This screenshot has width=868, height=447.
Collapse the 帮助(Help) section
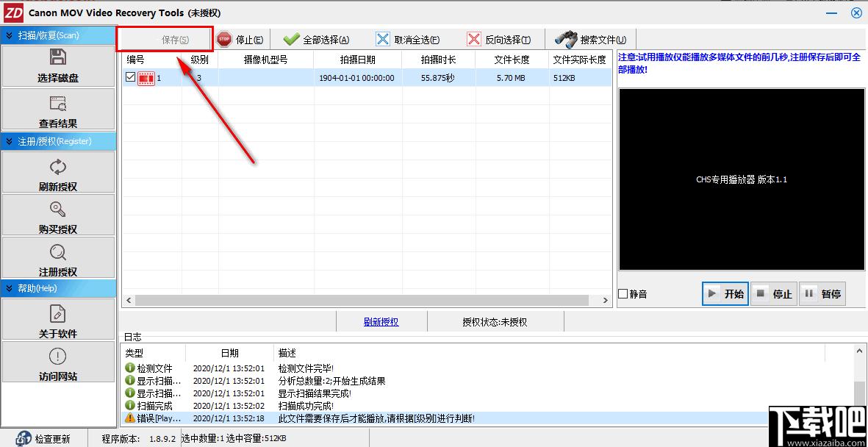59,288
